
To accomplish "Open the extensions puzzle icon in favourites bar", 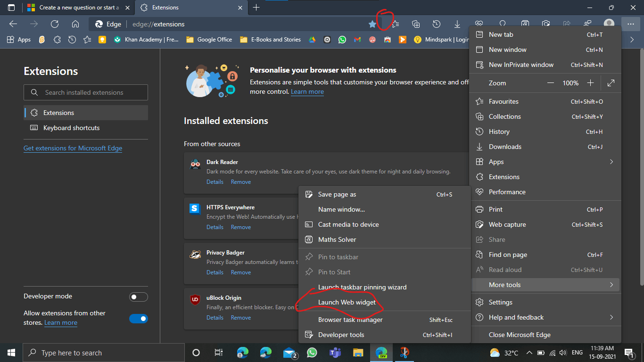I will (57, 40).
